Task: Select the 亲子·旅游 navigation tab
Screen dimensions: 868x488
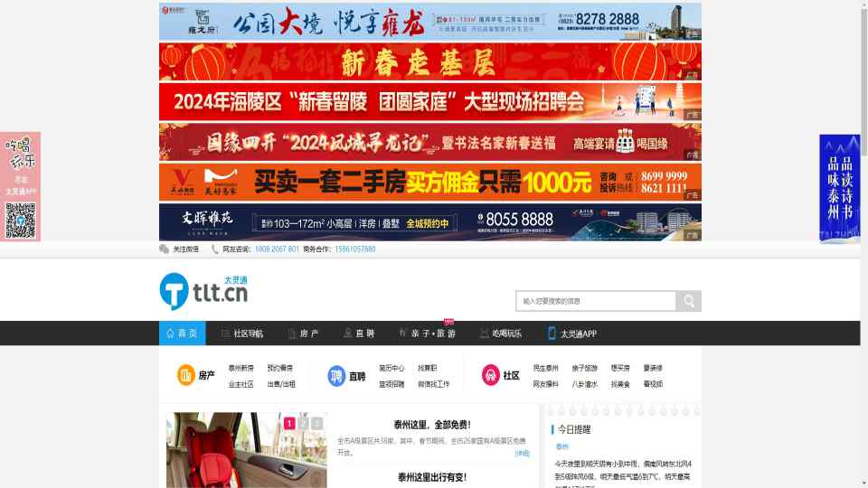Action: click(428, 333)
